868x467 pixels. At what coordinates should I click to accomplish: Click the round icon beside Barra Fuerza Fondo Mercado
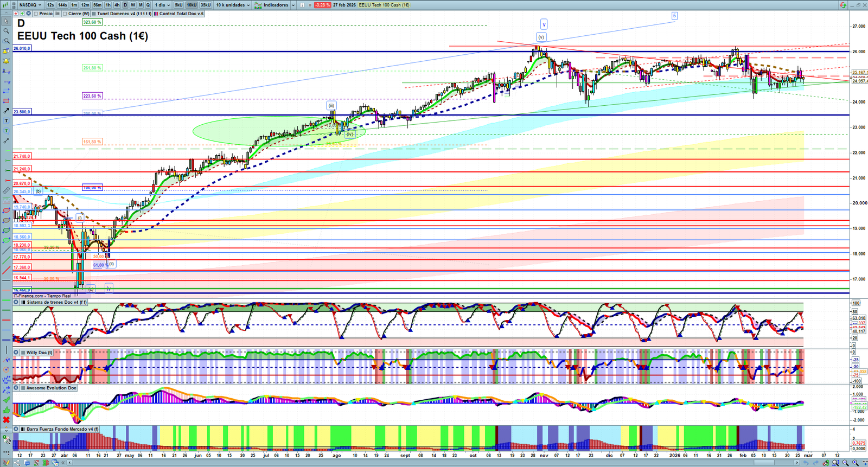point(16,429)
